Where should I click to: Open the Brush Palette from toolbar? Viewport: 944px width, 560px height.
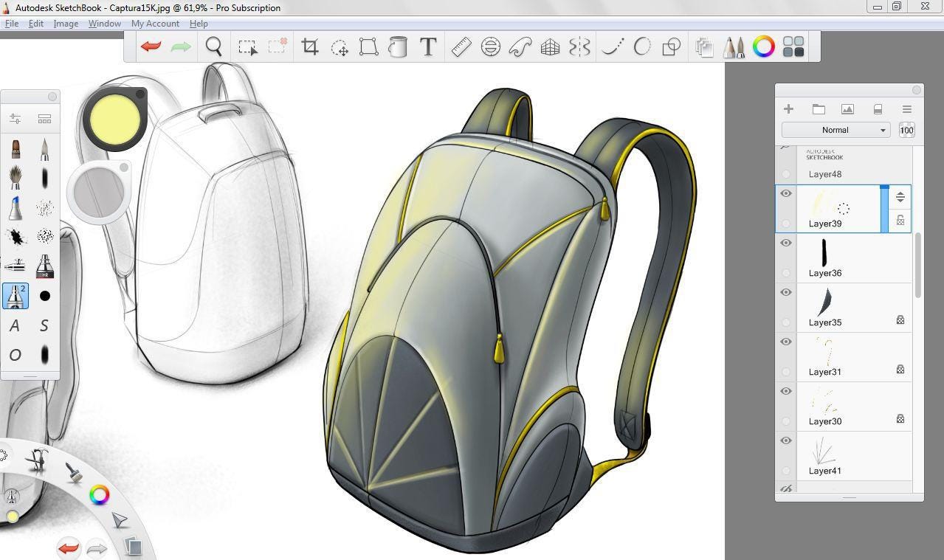pyautogui.click(x=734, y=47)
